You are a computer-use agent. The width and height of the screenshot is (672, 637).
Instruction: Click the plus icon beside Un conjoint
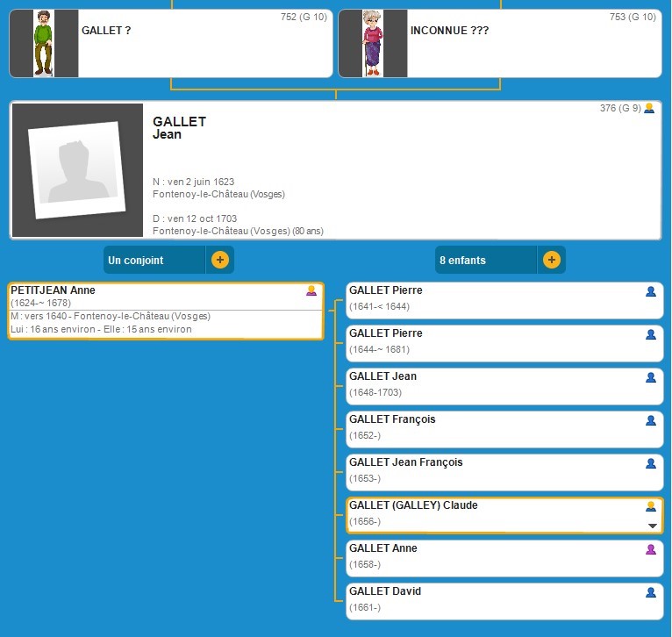point(219,260)
